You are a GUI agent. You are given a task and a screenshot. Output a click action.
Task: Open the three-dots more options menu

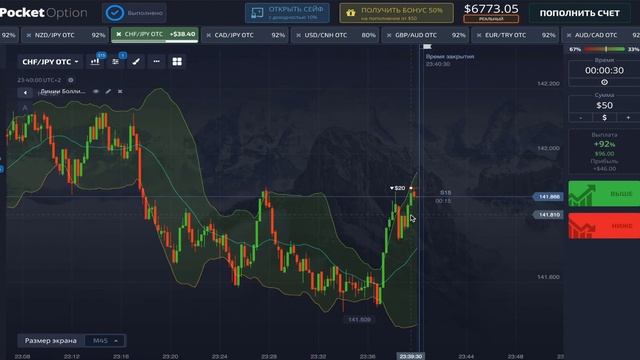click(x=156, y=62)
